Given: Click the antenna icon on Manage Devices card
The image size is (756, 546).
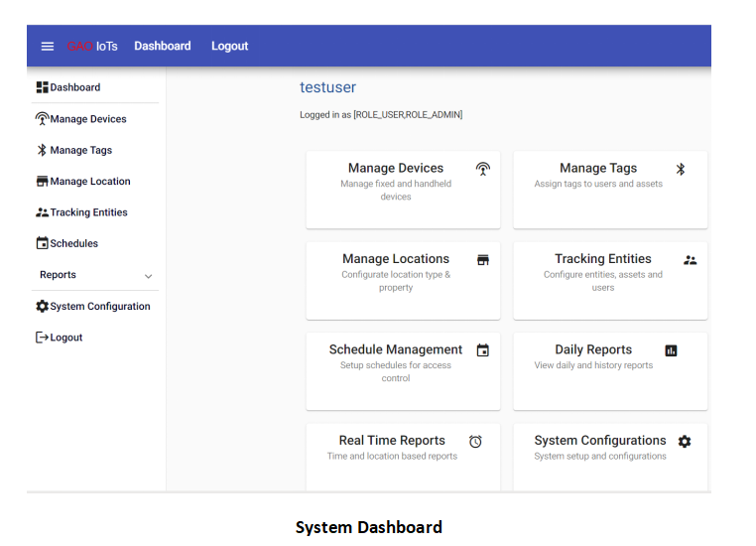Looking at the screenshot, I should click(x=483, y=169).
